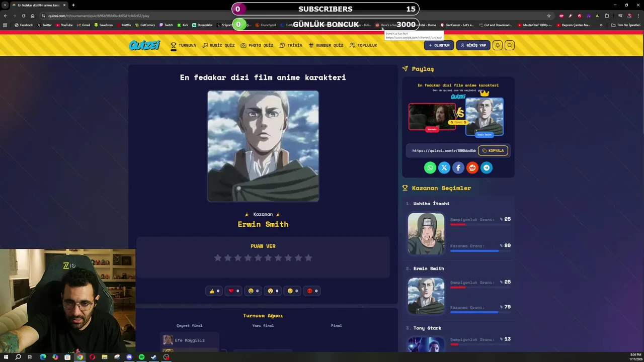Expand the hidden bookmarks chevron
The width and height of the screenshot is (644, 362).
(x=601, y=25)
